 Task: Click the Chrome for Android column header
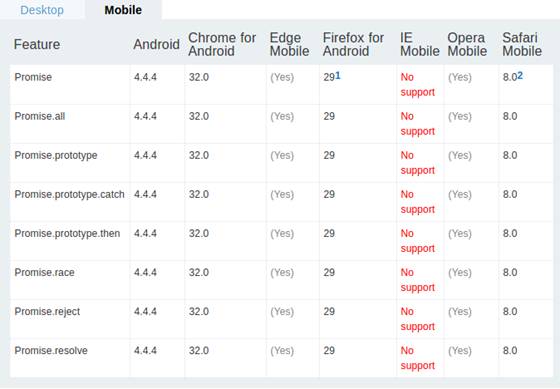(x=222, y=44)
